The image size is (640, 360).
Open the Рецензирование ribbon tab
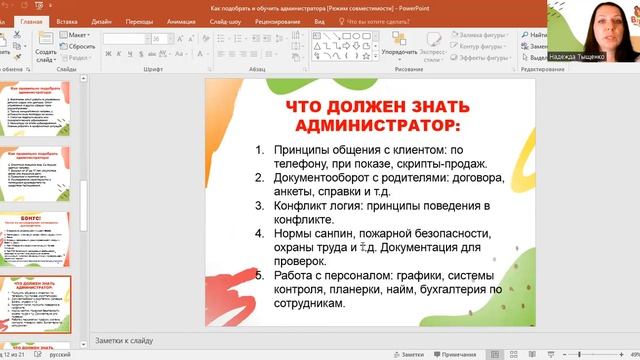click(x=278, y=22)
